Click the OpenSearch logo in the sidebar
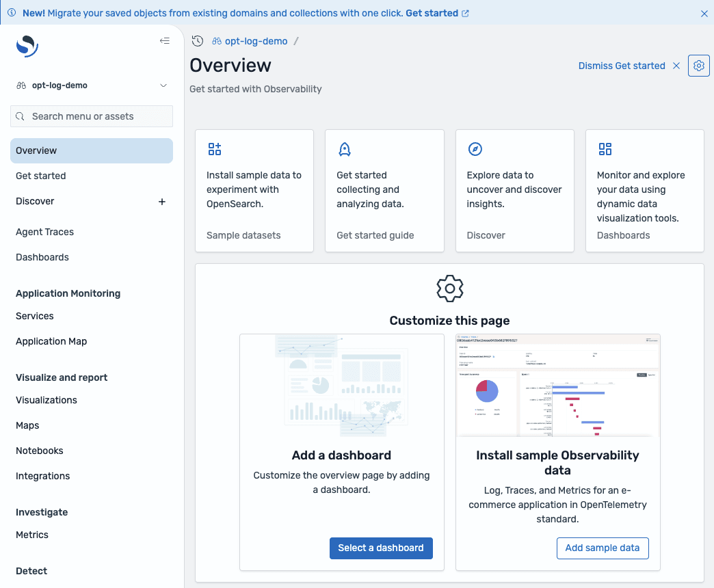714x588 pixels. 27,46
